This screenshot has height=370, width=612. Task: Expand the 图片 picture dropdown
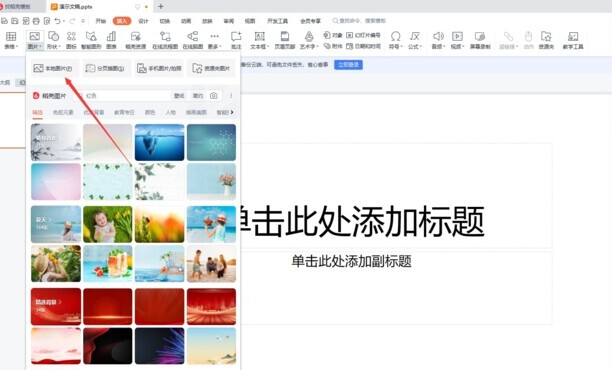(x=34, y=47)
